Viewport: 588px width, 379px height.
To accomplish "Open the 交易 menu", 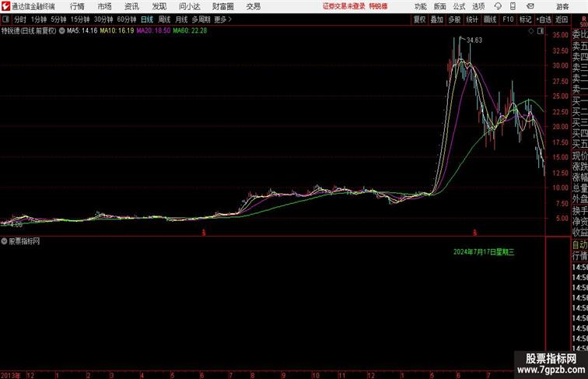I will 254,6.
